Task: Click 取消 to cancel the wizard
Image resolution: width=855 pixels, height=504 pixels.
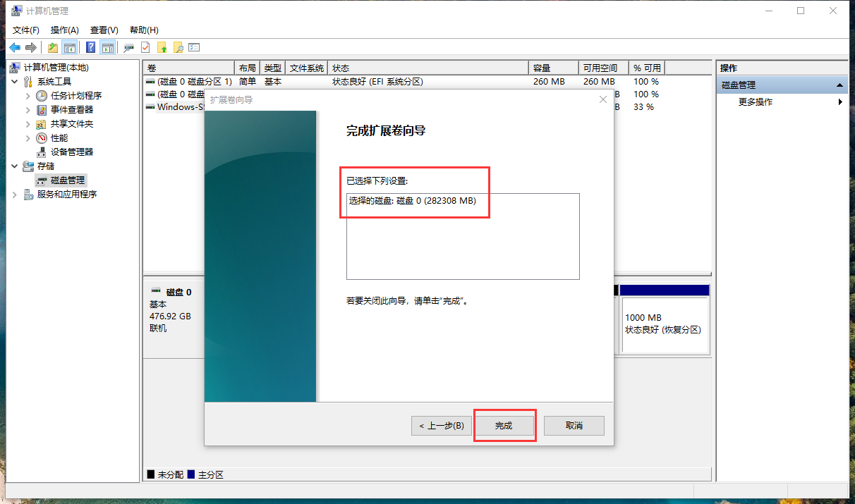Action: [574, 426]
